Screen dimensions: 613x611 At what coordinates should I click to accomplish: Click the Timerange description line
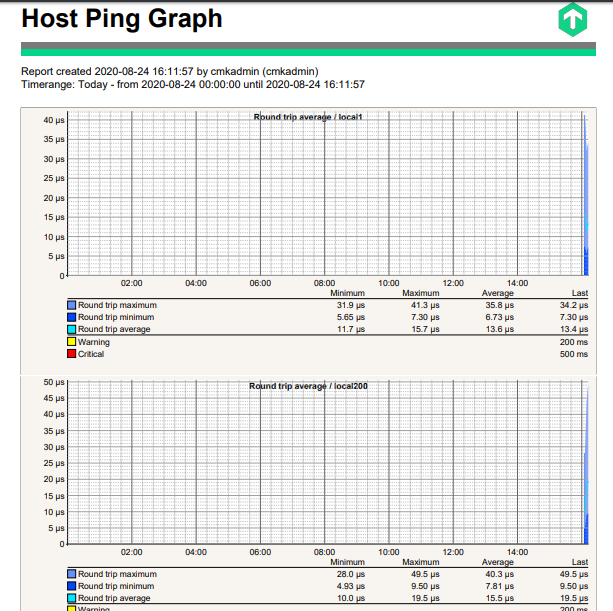point(192,85)
